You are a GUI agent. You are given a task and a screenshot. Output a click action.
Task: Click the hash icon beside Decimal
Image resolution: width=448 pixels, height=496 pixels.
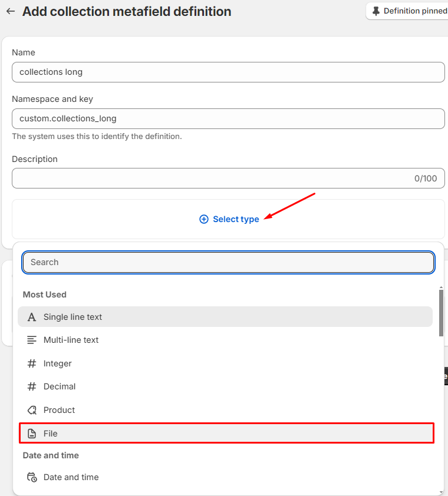point(32,386)
